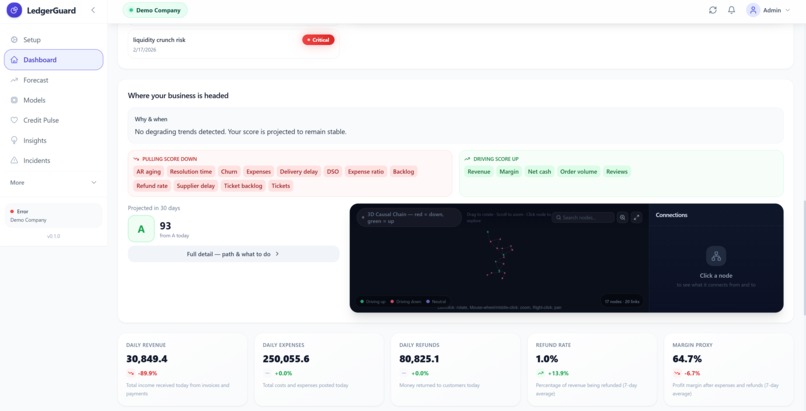This screenshot has width=806, height=411.
Task: Click the Churn tag
Action: click(229, 172)
